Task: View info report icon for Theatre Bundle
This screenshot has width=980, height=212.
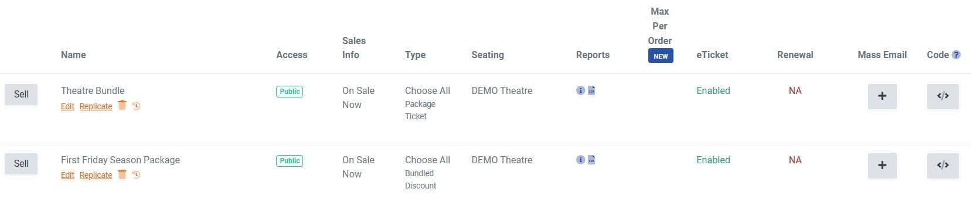Action: coord(580,90)
